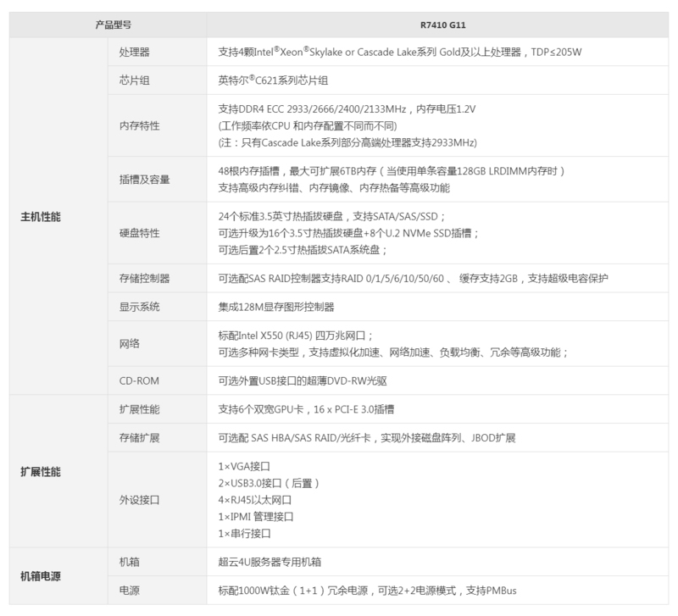Image resolution: width=678 pixels, height=616 pixels.
Task: Select the 显示系统 row label
Action: 140,307
